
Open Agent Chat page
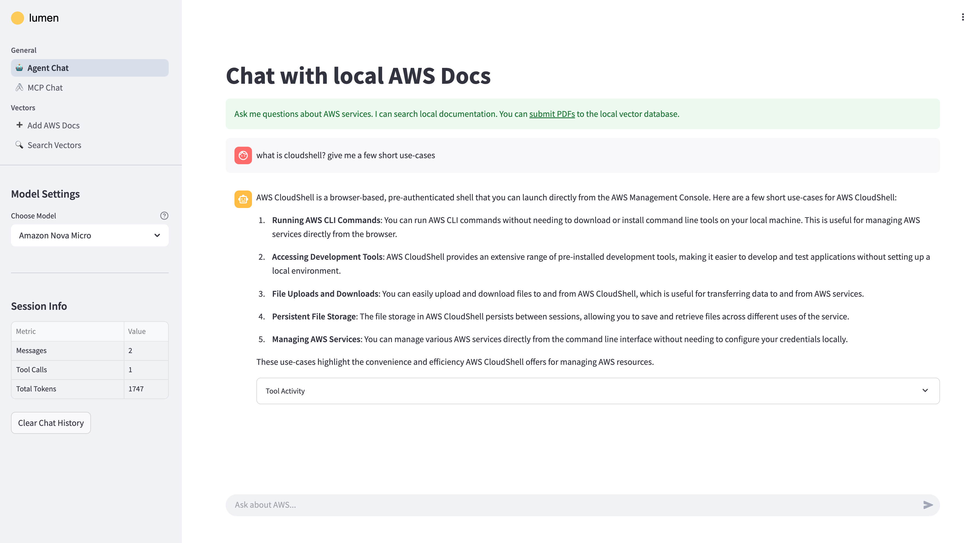pos(90,68)
